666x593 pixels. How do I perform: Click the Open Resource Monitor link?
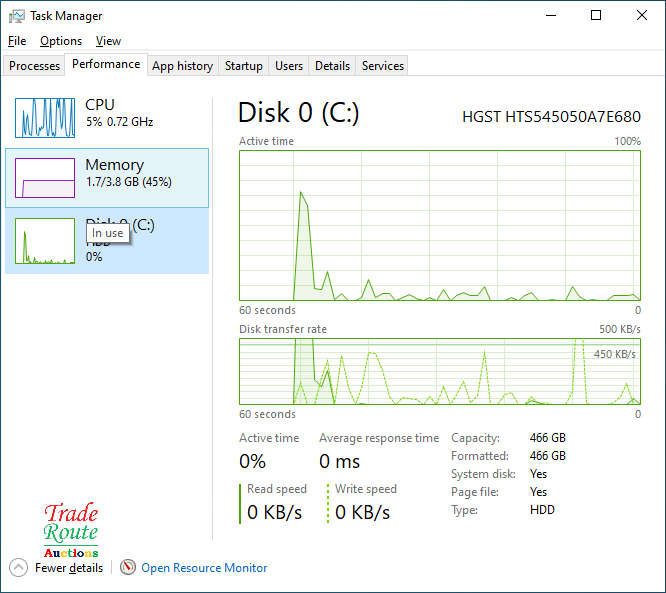pyautogui.click(x=204, y=568)
